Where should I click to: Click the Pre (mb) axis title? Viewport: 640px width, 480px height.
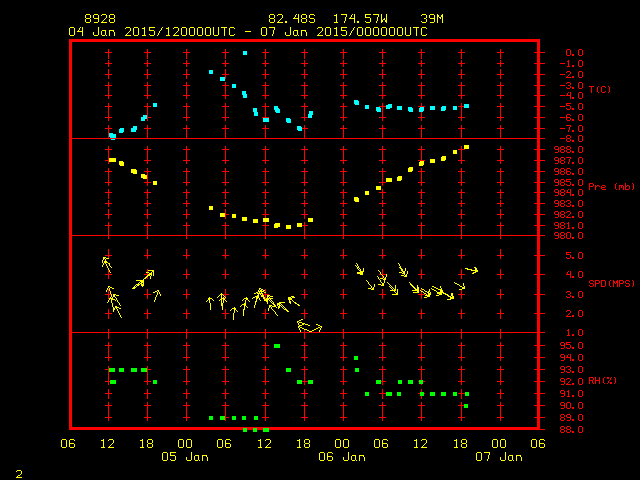[x=611, y=187]
